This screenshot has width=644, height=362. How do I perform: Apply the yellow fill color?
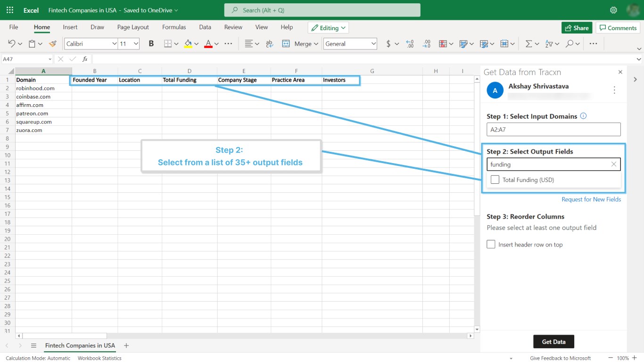188,44
